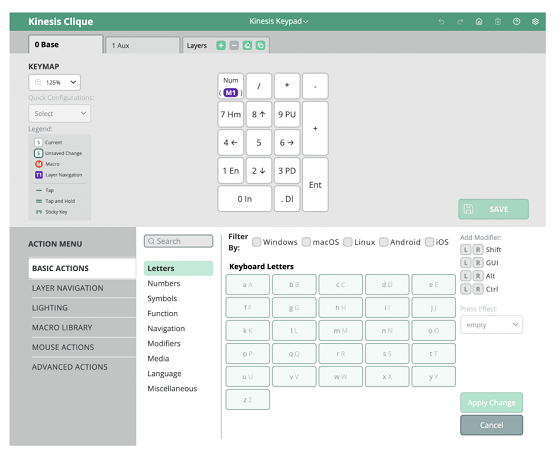Select Media category
560x457 pixels.
coord(158,358)
